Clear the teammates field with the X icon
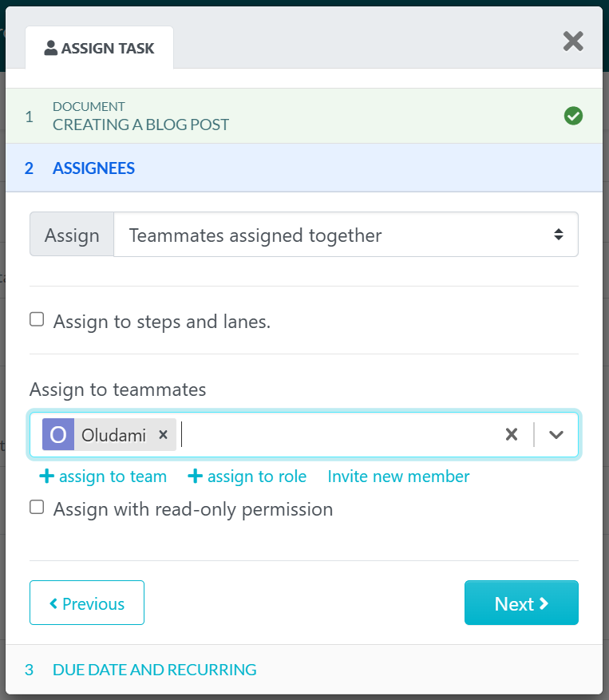This screenshot has width=609, height=700. pos(511,434)
